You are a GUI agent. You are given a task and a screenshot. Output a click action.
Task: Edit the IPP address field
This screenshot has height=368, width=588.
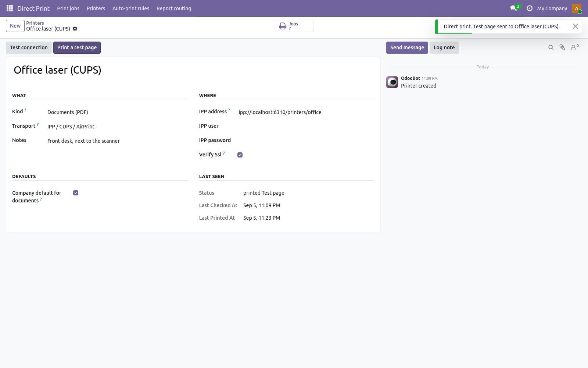point(306,112)
